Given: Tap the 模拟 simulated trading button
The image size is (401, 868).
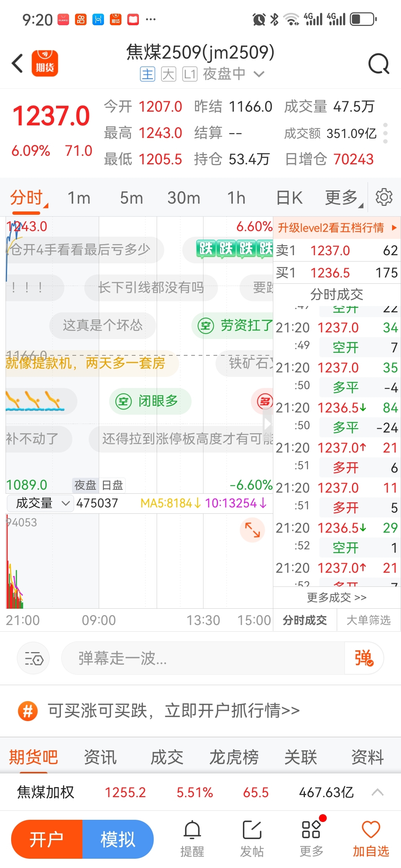Looking at the screenshot, I should coord(118,839).
